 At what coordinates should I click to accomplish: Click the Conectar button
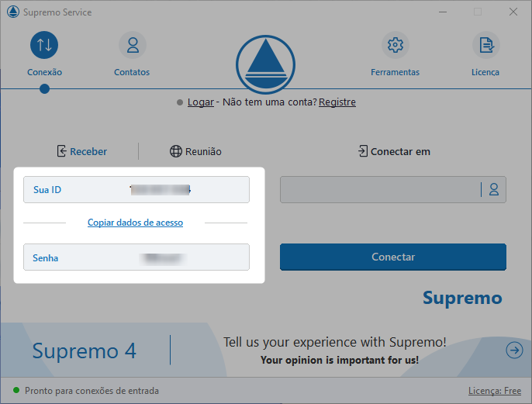pos(393,257)
